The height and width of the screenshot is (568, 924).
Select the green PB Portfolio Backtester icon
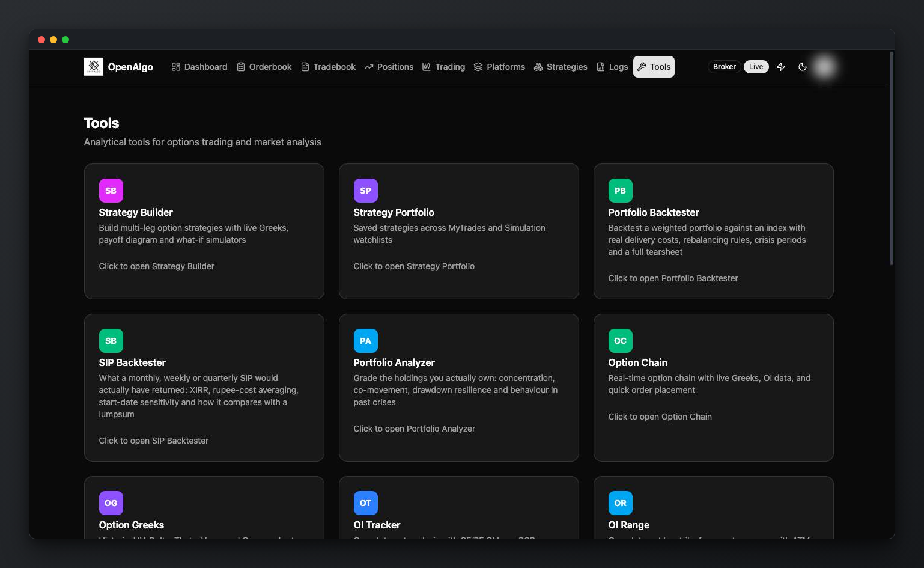click(621, 191)
